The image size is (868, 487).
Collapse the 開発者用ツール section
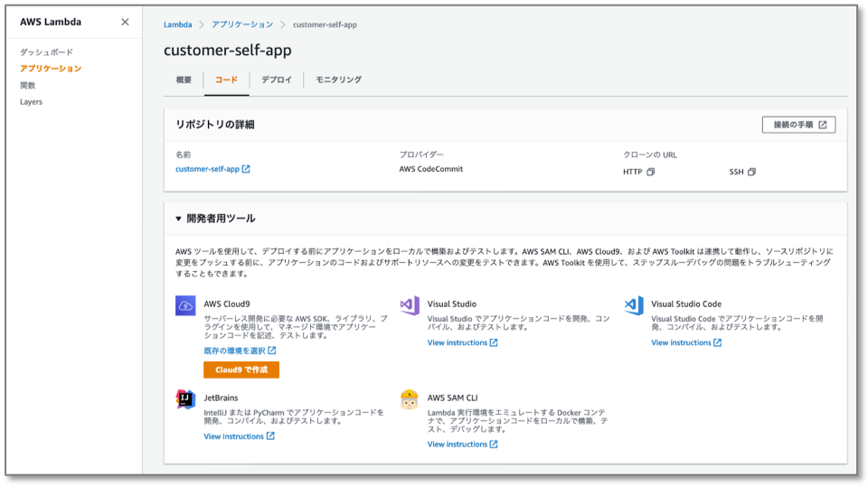pyautogui.click(x=178, y=219)
